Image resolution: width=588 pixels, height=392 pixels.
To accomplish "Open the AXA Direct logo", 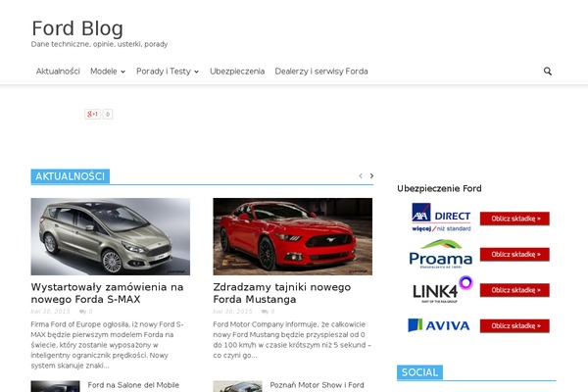I will [x=441, y=218].
